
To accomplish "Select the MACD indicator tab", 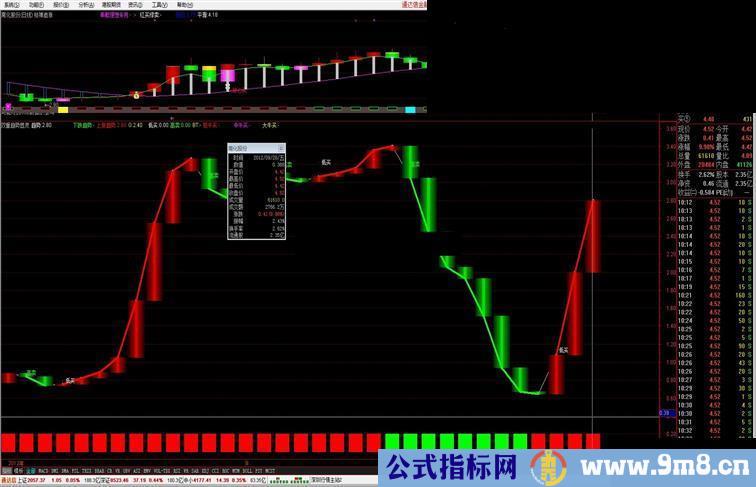I will 44,469.
